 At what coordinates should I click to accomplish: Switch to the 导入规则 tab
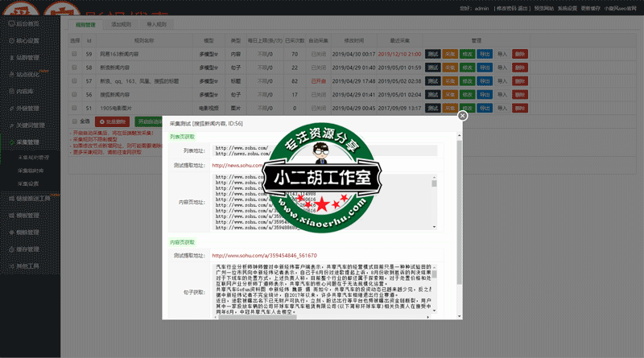click(x=157, y=25)
